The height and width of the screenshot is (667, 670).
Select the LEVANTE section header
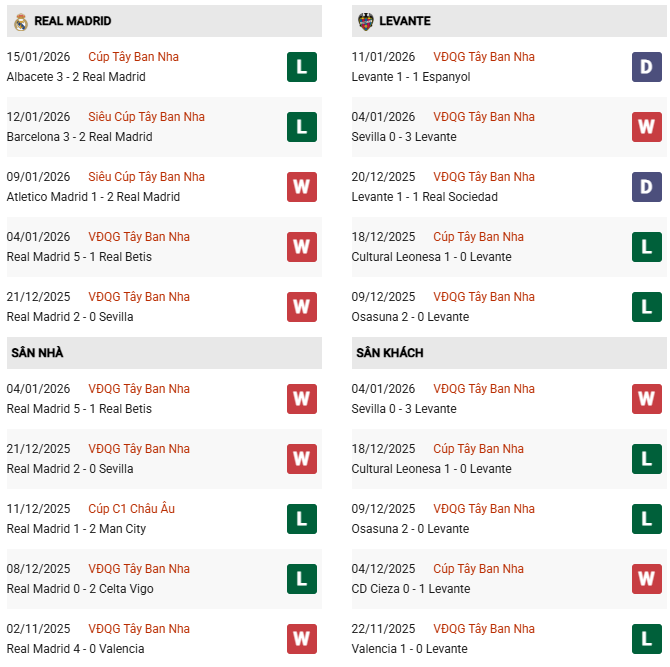point(405,21)
